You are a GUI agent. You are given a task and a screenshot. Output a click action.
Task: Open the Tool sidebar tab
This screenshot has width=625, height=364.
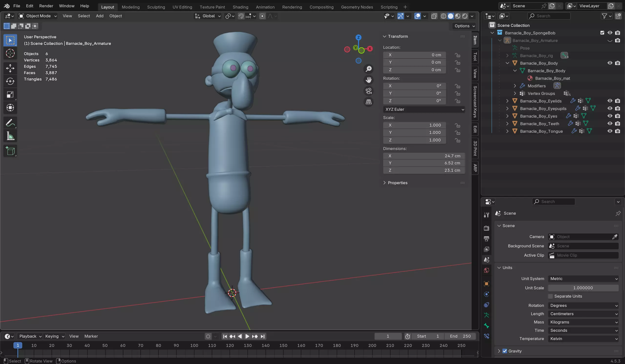475,57
